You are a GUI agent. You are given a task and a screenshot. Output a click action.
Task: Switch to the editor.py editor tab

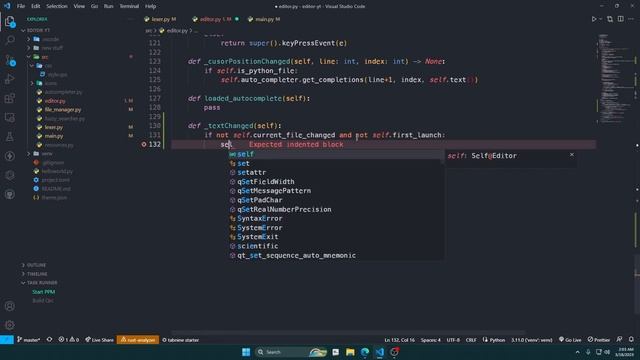tap(215, 19)
